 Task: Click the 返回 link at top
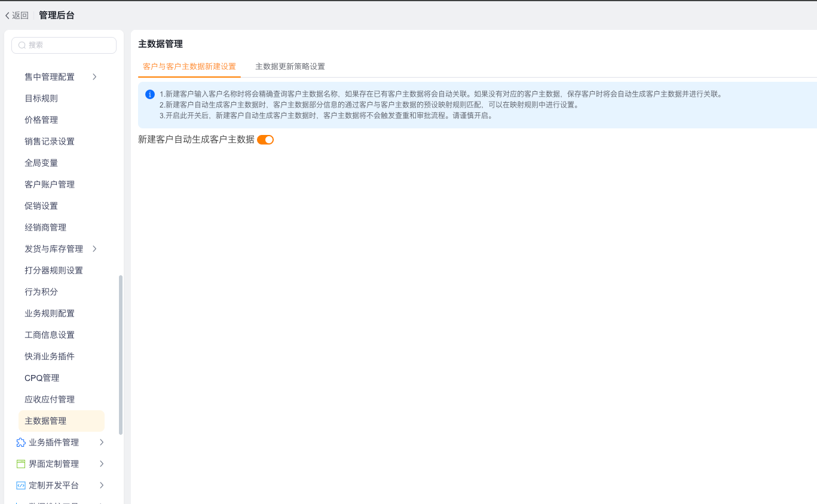tap(20, 16)
